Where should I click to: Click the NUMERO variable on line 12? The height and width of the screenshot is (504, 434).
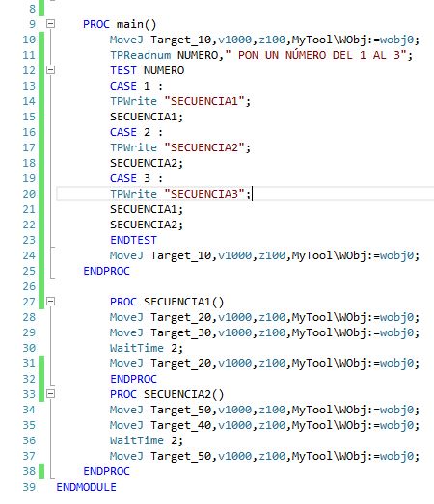[x=164, y=70]
